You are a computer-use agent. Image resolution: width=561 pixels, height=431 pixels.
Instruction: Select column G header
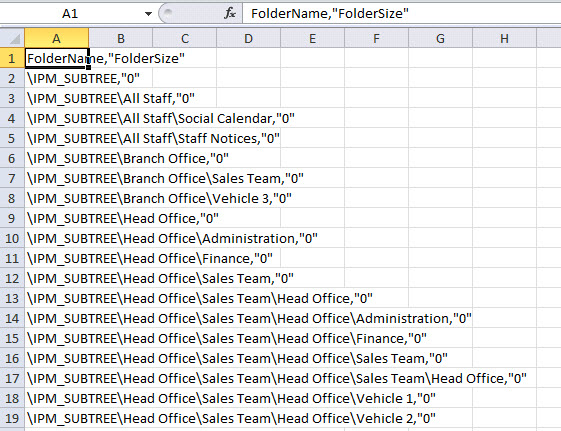click(440, 38)
